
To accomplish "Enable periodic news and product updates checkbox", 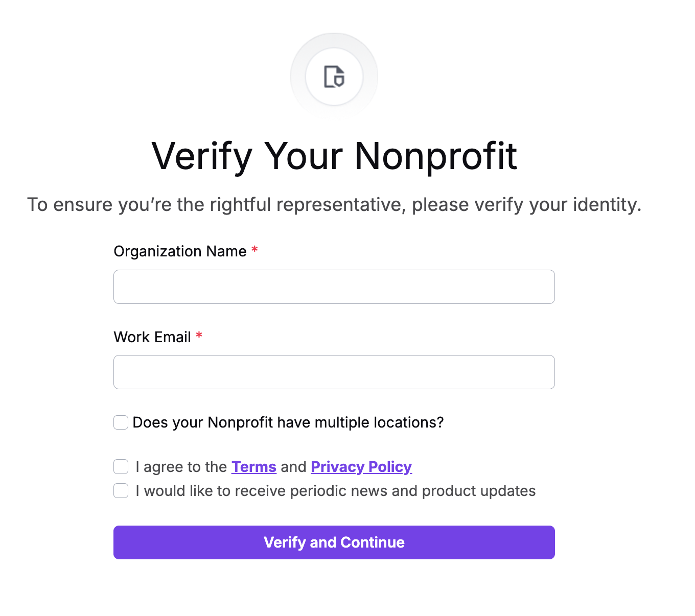I will (121, 490).
